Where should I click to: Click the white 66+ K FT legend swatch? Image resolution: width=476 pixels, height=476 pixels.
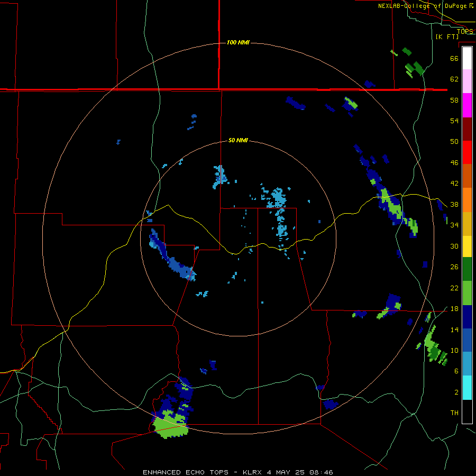coord(467,58)
